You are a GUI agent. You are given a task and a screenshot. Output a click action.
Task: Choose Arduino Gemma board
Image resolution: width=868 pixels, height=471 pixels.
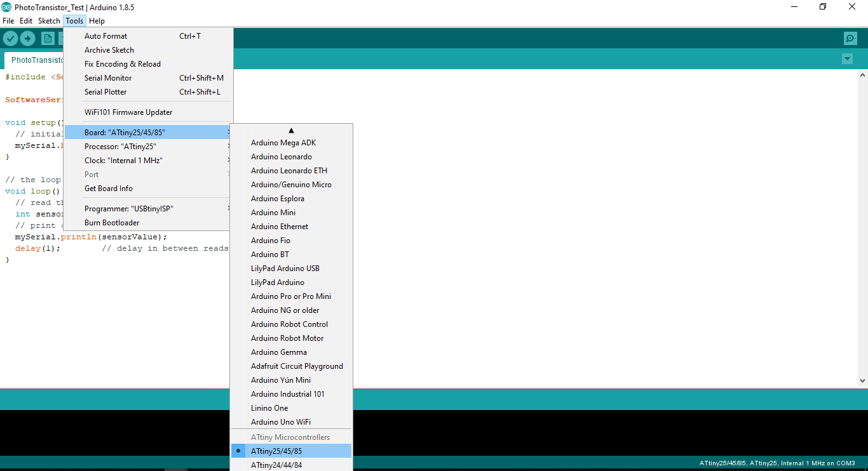coord(291,352)
